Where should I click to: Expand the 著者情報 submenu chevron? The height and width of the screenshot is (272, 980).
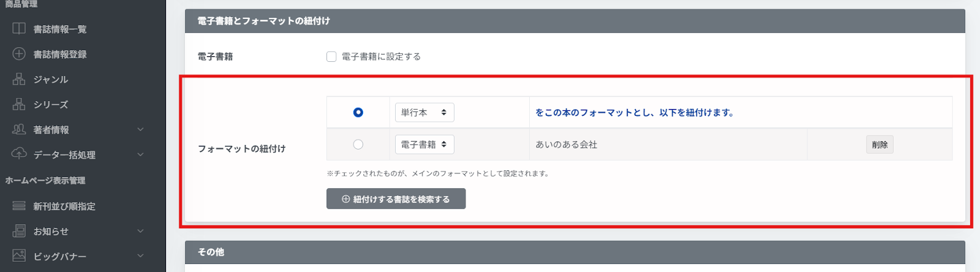(x=140, y=129)
